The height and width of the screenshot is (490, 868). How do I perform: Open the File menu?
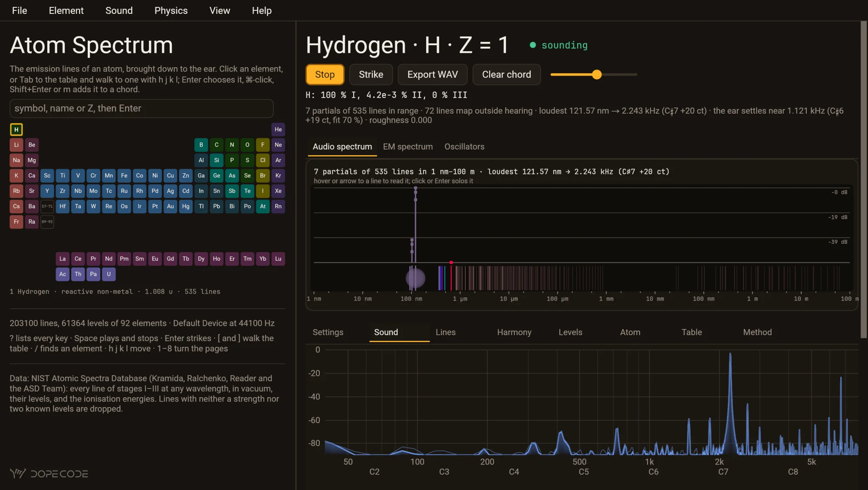[x=20, y=10]
